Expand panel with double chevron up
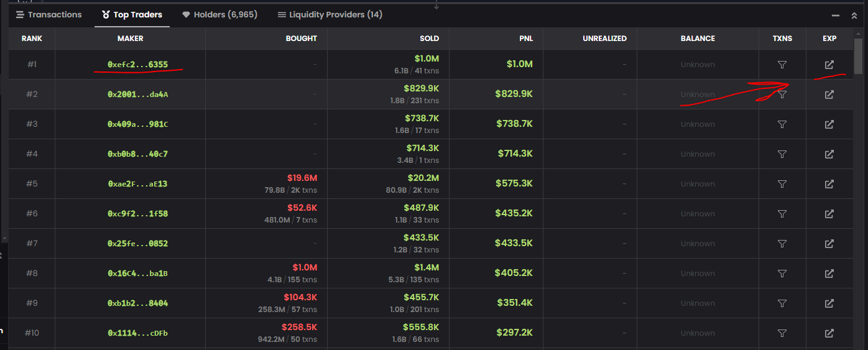Viewport: 868px width, 350px height. (854, 16)
